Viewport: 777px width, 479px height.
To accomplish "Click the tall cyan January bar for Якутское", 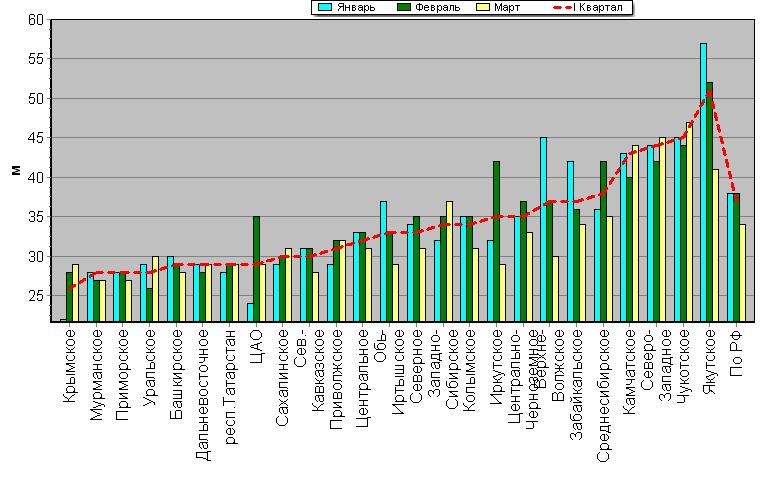I will (x=703, y=183).
